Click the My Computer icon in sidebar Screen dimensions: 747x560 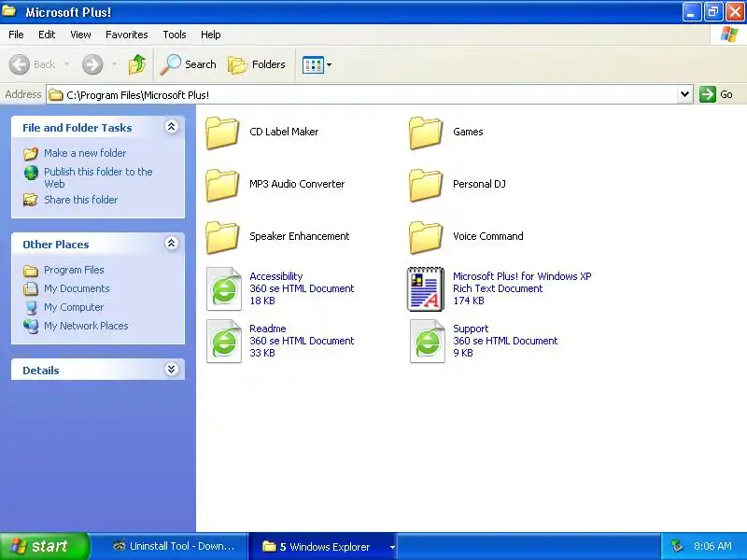pos(32,308)
